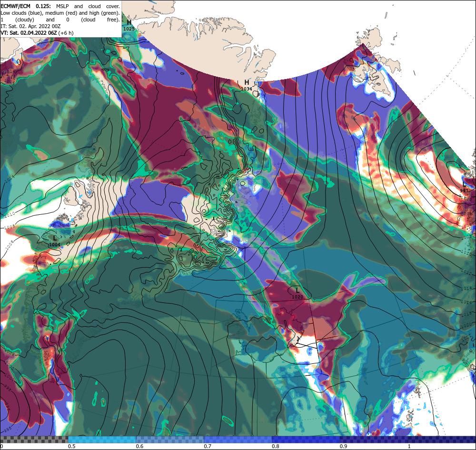Screen dimensions: 476x450
Task: Select the L 1020 low-pressure marker
Action: (297, 293)
